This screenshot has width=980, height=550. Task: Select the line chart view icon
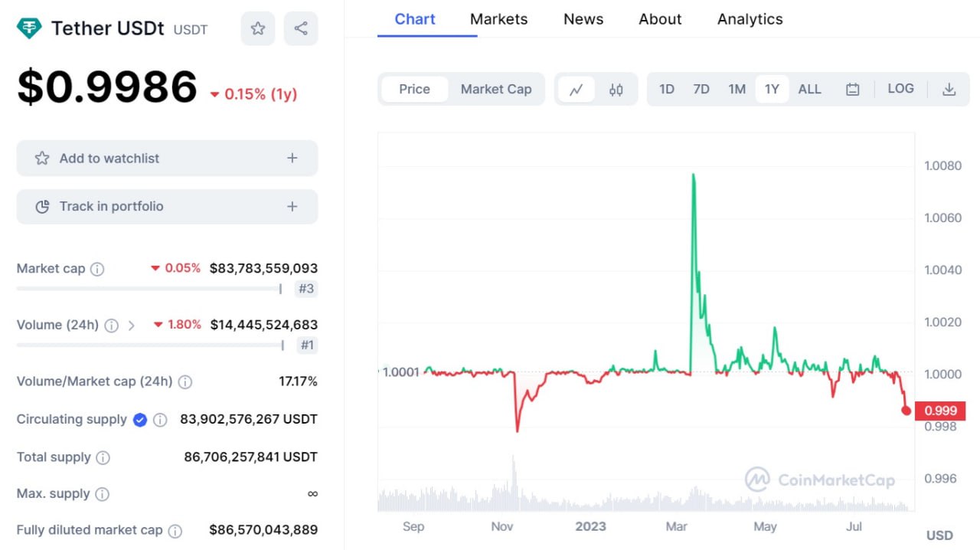(577, 89)
